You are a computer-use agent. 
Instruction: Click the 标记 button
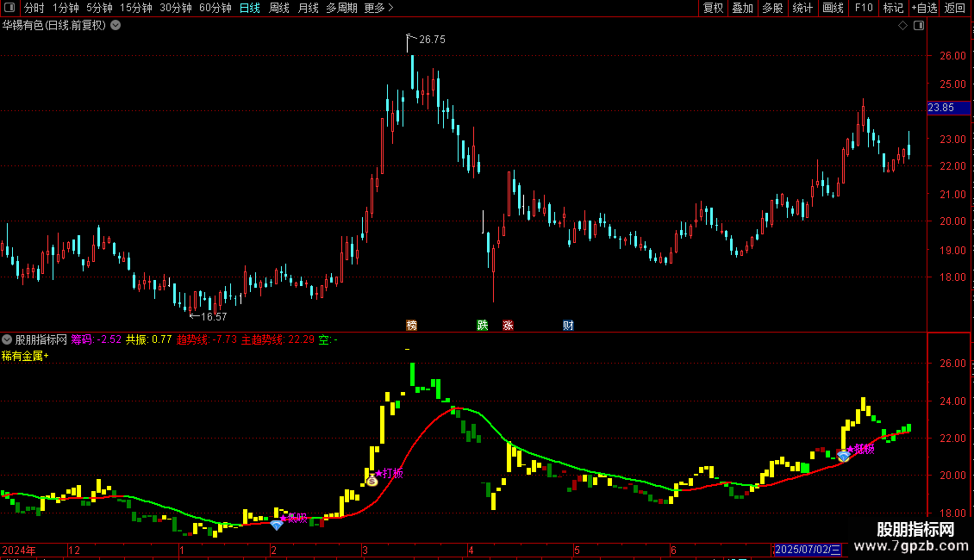pyautogui.click(x=893, y=8)
